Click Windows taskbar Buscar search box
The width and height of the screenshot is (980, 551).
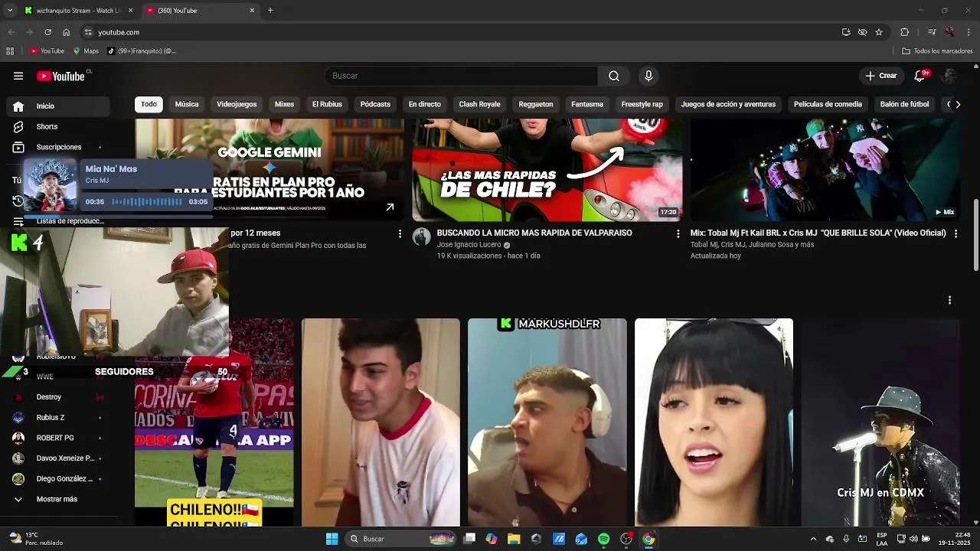pos(401,539)
